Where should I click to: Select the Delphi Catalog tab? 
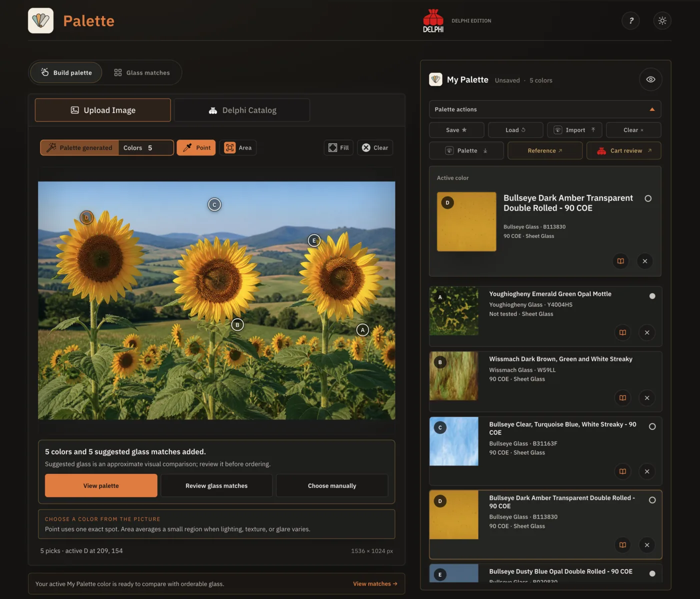242,110
